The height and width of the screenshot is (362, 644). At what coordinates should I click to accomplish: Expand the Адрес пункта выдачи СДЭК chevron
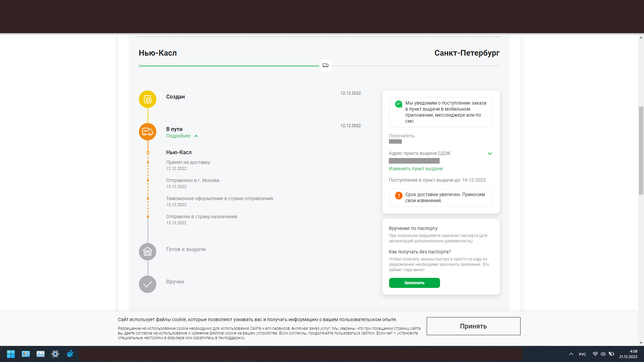(490, 154)
